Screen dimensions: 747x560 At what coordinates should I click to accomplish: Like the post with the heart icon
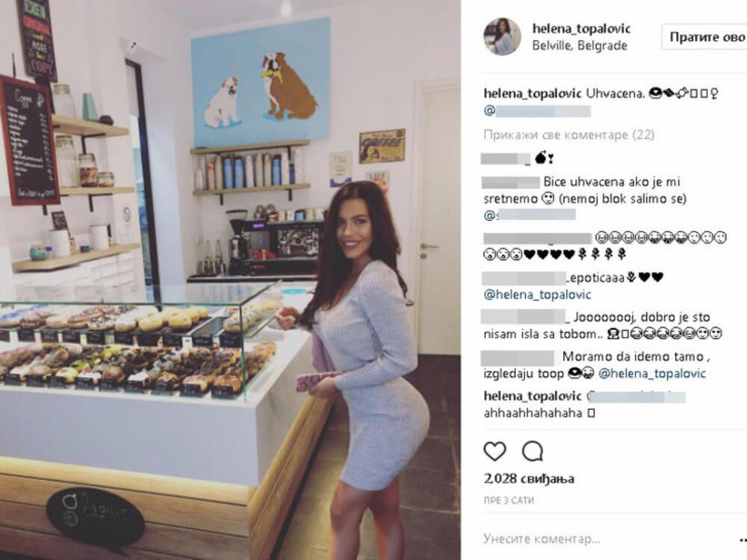pyautogui.click(x=495, y=451)
